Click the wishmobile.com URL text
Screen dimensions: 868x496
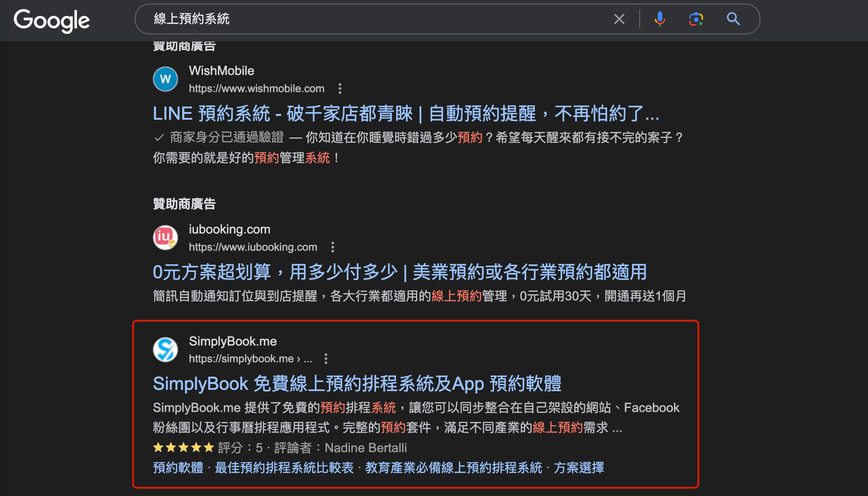coord(256,89)
